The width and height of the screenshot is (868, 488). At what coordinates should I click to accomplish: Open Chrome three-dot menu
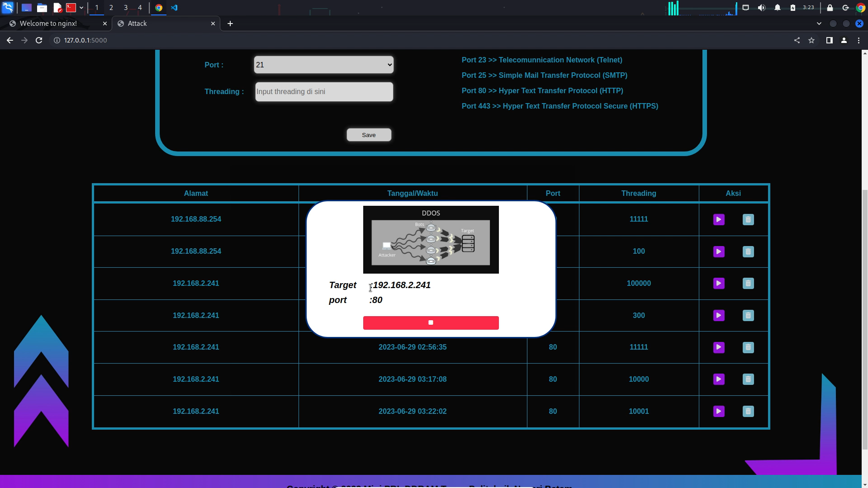coord(858,40)
